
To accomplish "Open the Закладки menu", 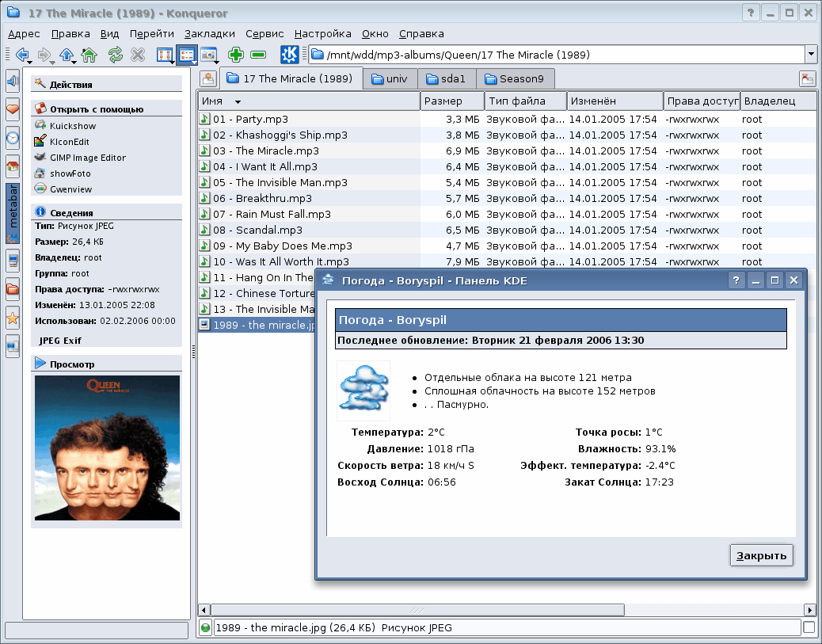I will tap(210, 34).
